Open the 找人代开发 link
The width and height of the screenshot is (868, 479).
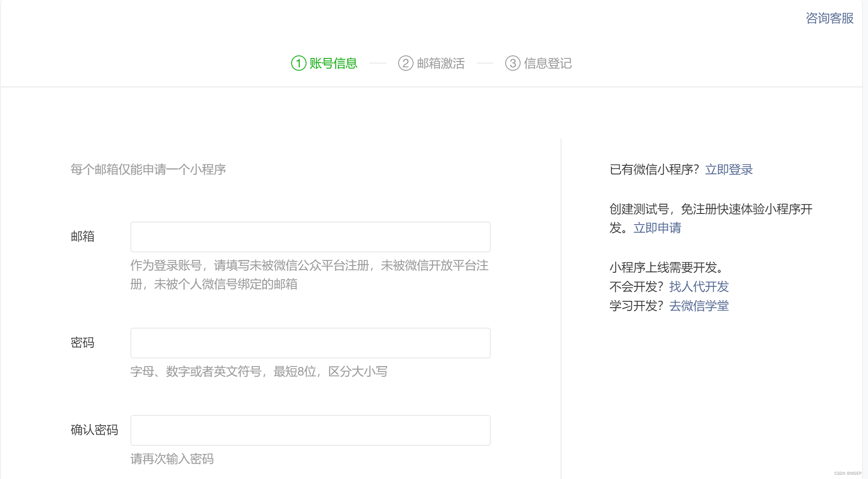699,287
